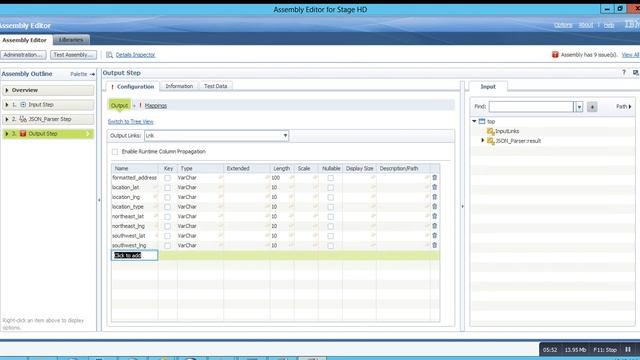Click the View All issues link
640x360 pixels.
click(631, 55)
